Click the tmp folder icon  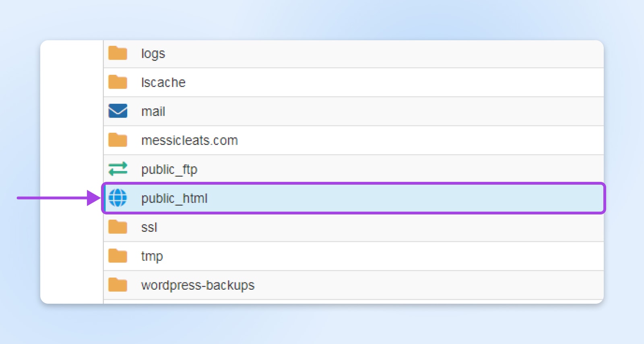(117, 255)
